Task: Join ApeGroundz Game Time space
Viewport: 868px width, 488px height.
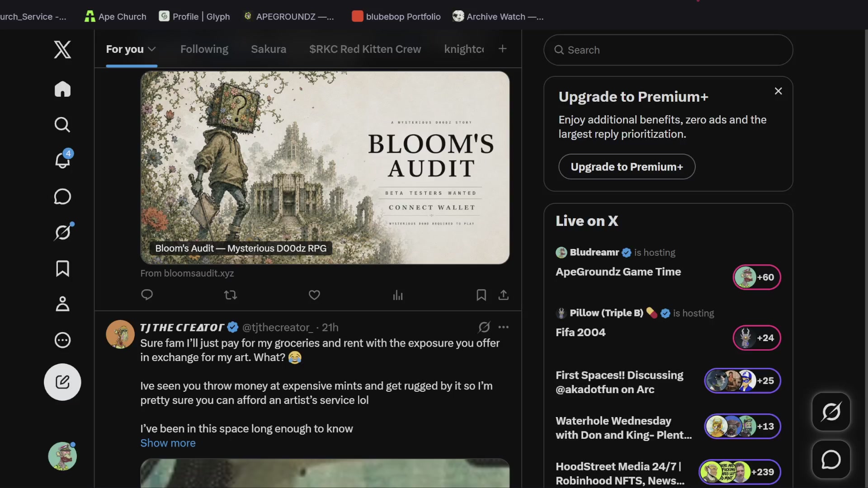Action: (x=618, y=272)
